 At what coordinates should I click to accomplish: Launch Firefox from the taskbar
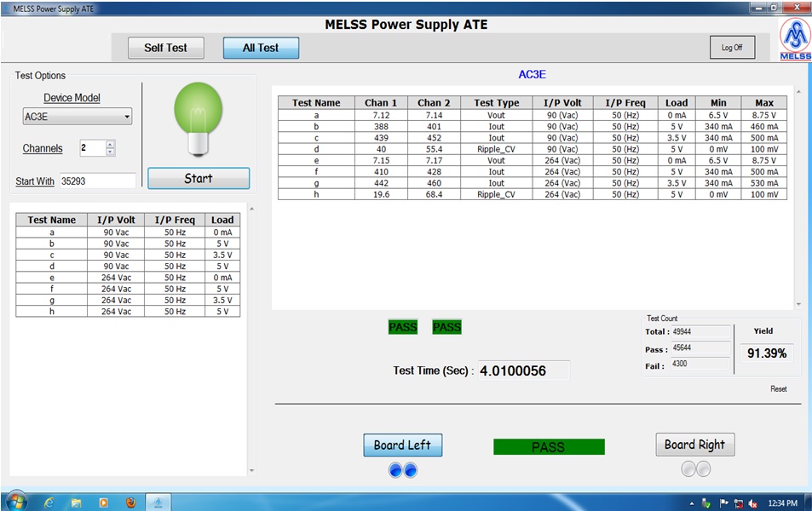click(131, 502)
